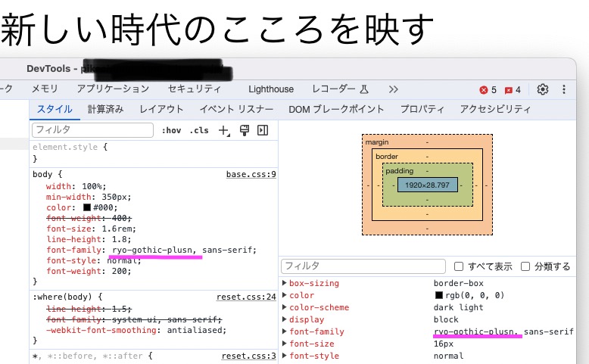This screenshot has height=364, width=589.
Task: Focus computed properties フィルタ input field
Action: 363,266
